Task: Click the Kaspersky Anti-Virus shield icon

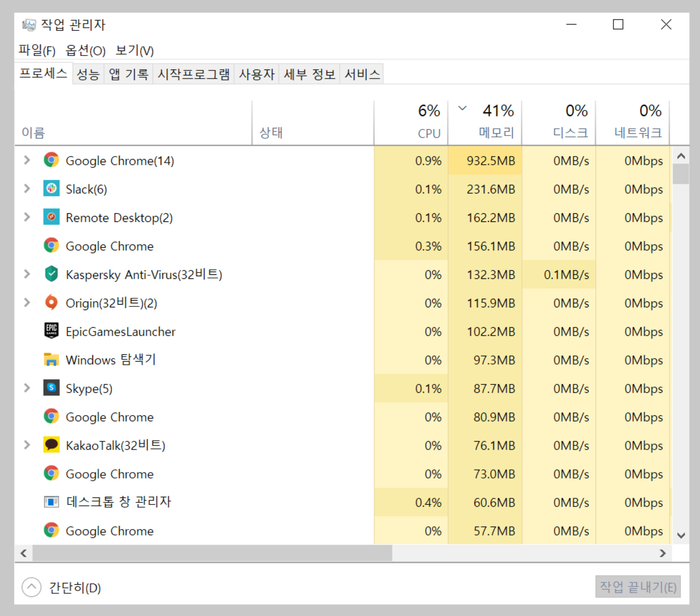Action: (51, 274)
